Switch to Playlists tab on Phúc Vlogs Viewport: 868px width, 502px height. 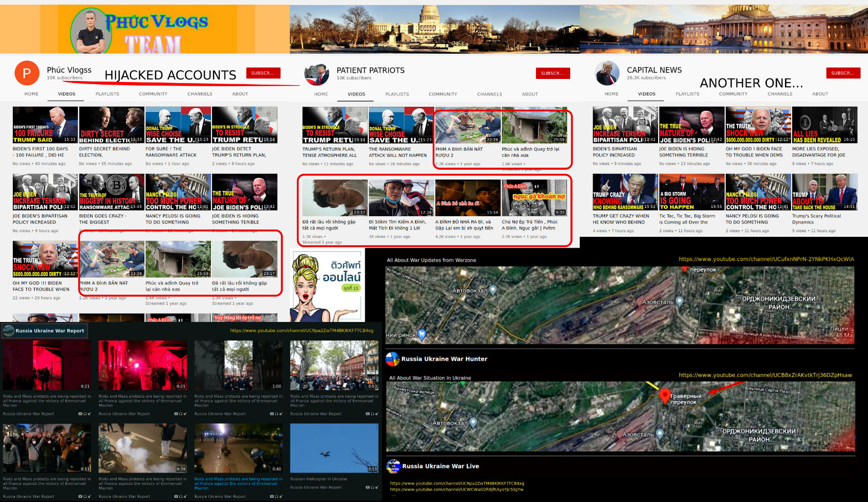pyautogui.click(x=107, y=94)
